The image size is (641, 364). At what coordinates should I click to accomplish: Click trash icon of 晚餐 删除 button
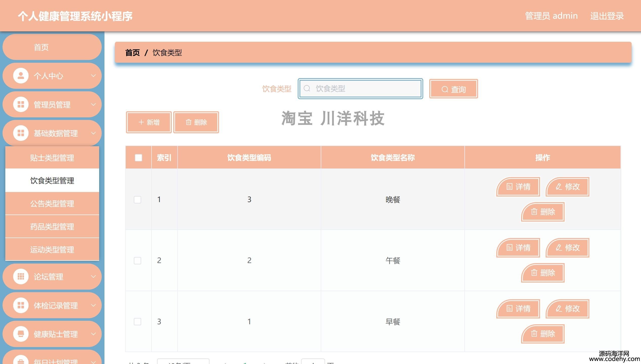(x=534, y=211)
